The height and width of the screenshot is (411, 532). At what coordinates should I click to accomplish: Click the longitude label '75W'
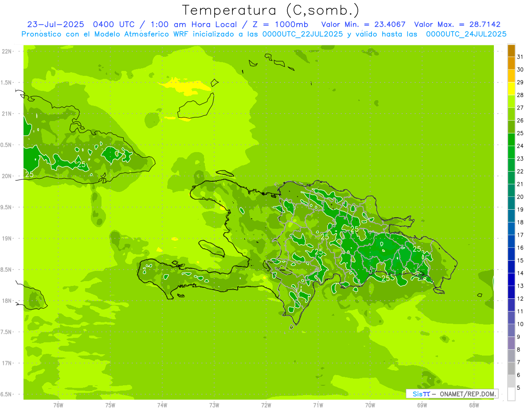pos(110,405)
